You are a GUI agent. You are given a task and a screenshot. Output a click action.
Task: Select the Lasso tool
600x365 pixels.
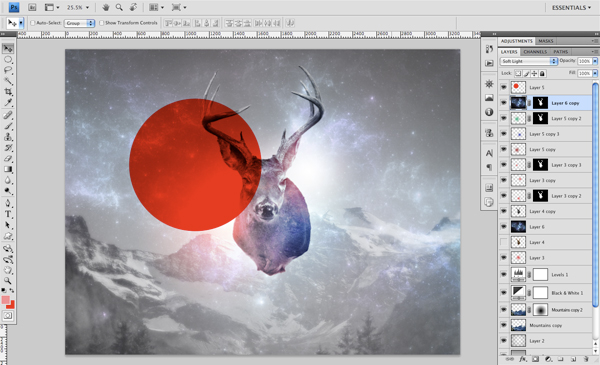(8, 70)
